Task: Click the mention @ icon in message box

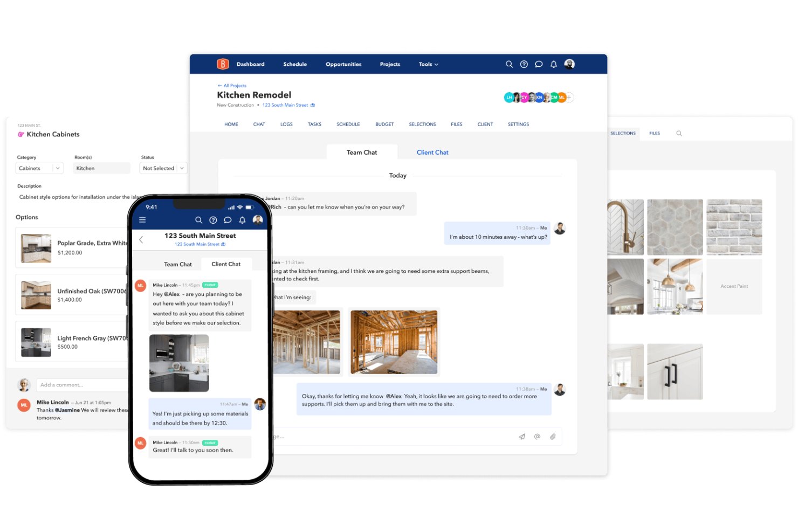Action: click(x=537, y=437)
